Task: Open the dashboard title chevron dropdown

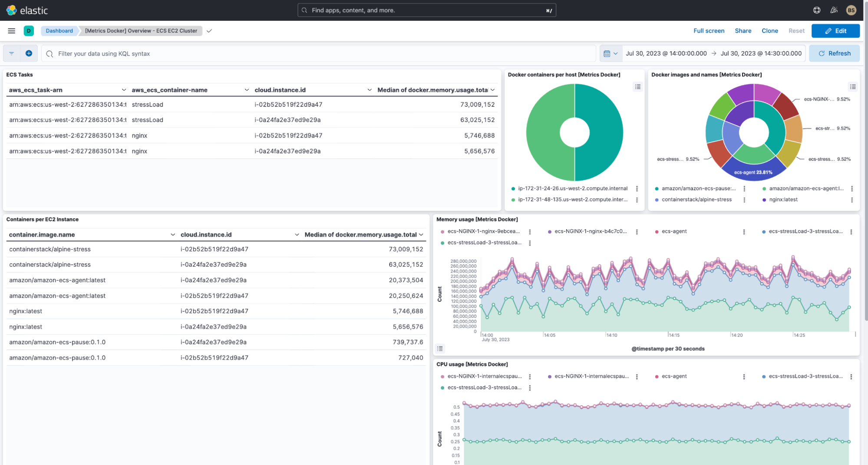Action: pos(209,31)
